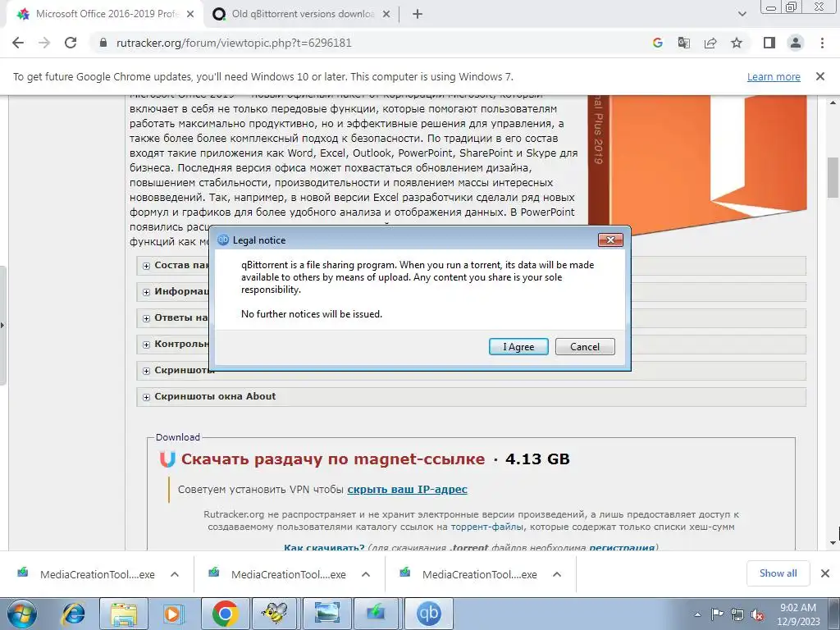Screen dimensions: 840x630
Task: Open second MediaCreationTool download item
Action: coord(278,574)
